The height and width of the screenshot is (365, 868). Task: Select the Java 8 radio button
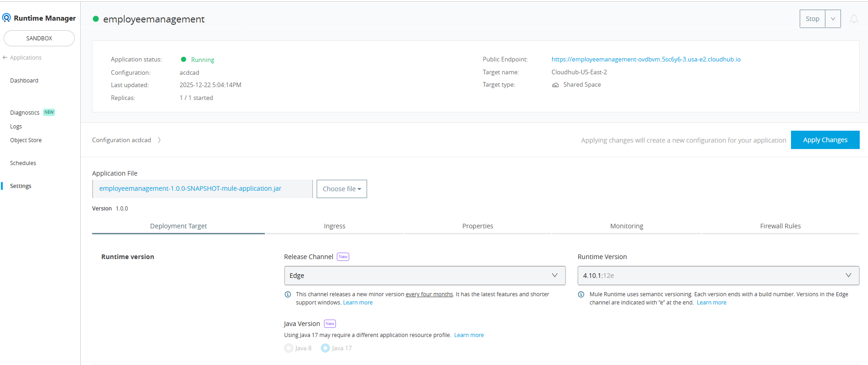click(289, 348)
